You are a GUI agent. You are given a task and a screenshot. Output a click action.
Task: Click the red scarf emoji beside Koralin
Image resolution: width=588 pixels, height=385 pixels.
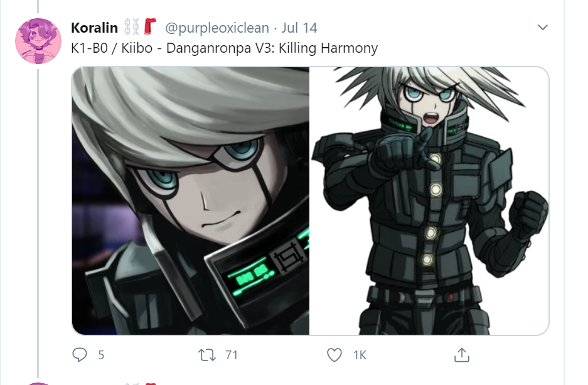pos(150,26)
